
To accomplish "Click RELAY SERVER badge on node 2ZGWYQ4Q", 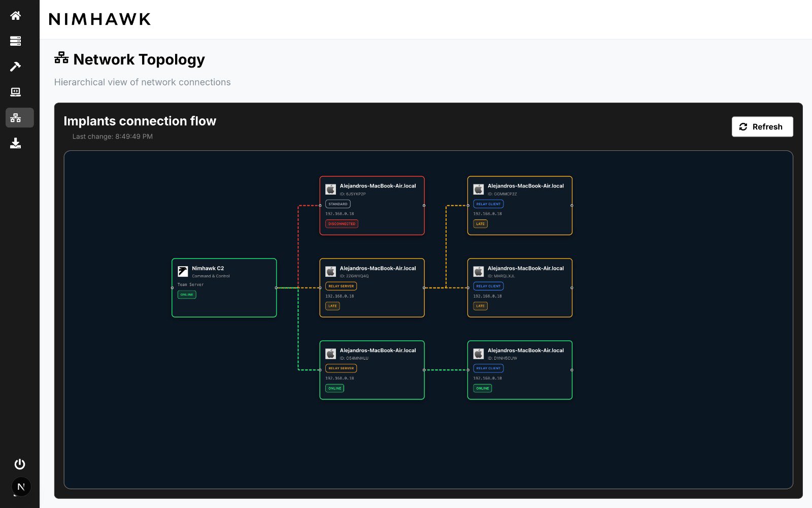I will pos(341,286).
